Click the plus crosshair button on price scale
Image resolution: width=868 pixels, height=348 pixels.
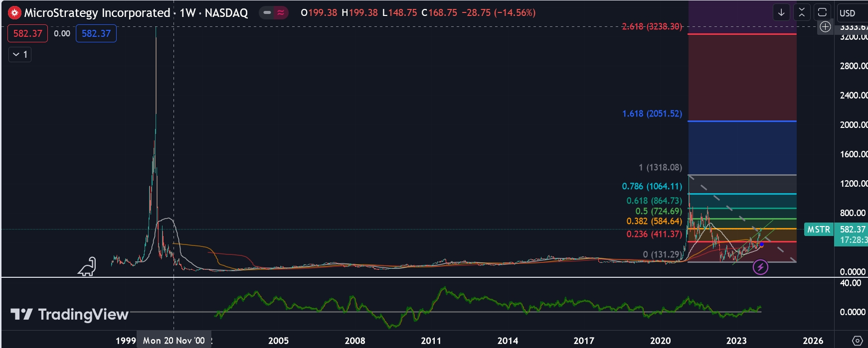tap(825, 27)
